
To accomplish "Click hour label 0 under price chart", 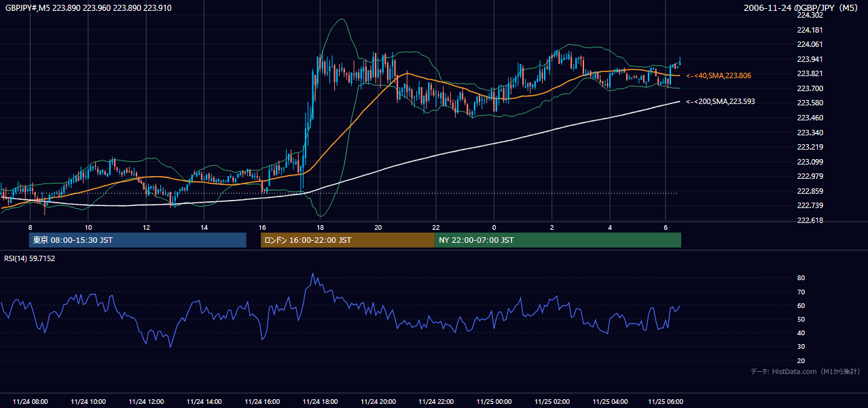I will point(494,227).
